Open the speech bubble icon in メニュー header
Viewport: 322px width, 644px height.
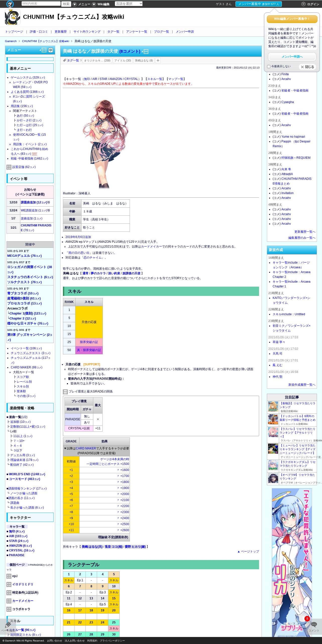click(x=51, y=50)
